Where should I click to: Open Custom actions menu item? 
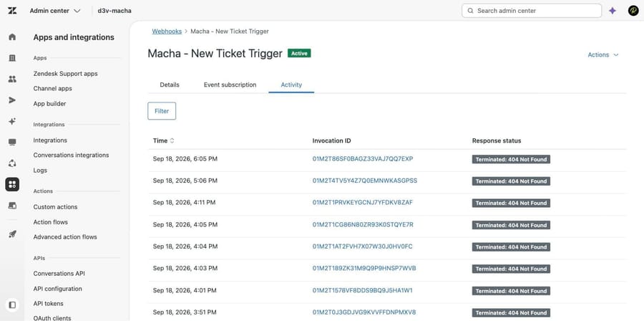55,207
